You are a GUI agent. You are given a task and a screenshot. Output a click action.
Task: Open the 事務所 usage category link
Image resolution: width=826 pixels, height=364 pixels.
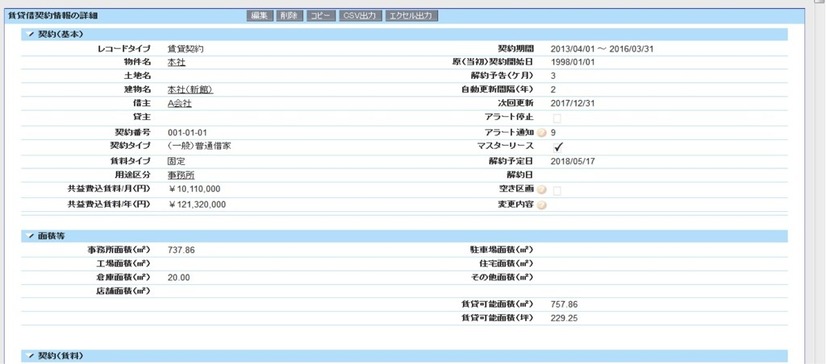181,175
